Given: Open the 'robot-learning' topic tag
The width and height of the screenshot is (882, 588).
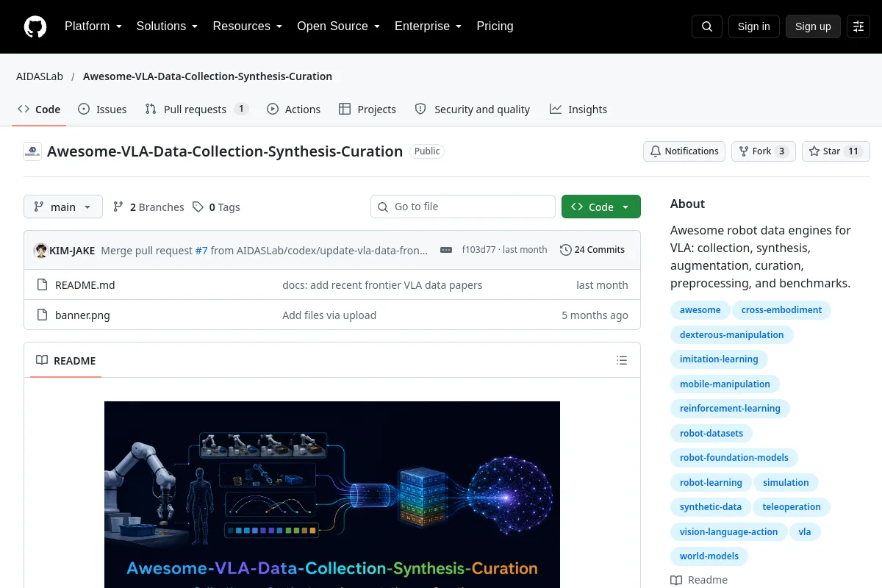Looking at the screenshot, I should (x=711, y=482).
